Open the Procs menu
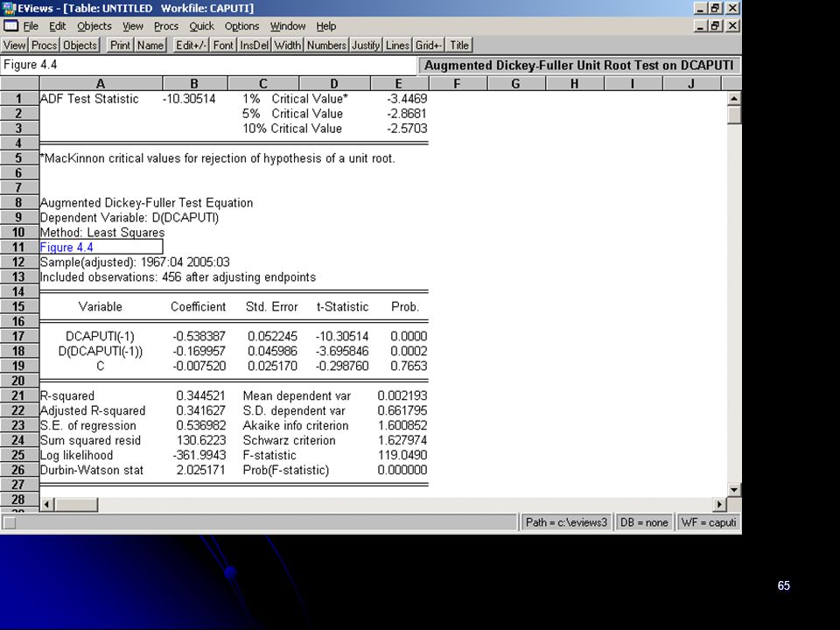The width and height of the screenshot is (840, 630). click(x=166, y=26)
